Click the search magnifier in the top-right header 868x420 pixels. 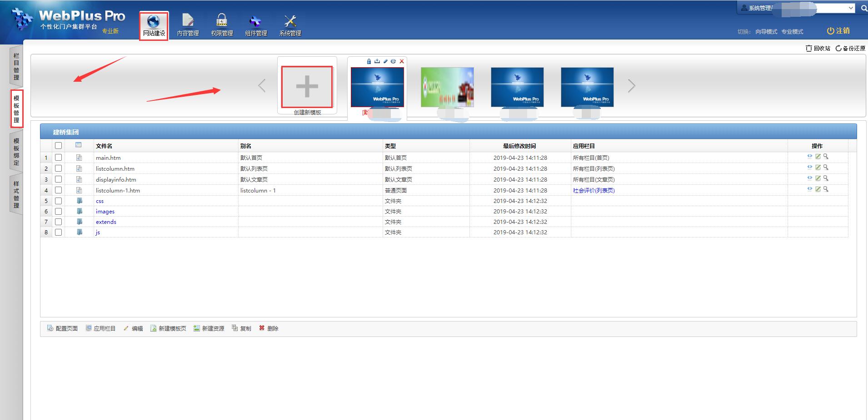(x=863, y=8)
